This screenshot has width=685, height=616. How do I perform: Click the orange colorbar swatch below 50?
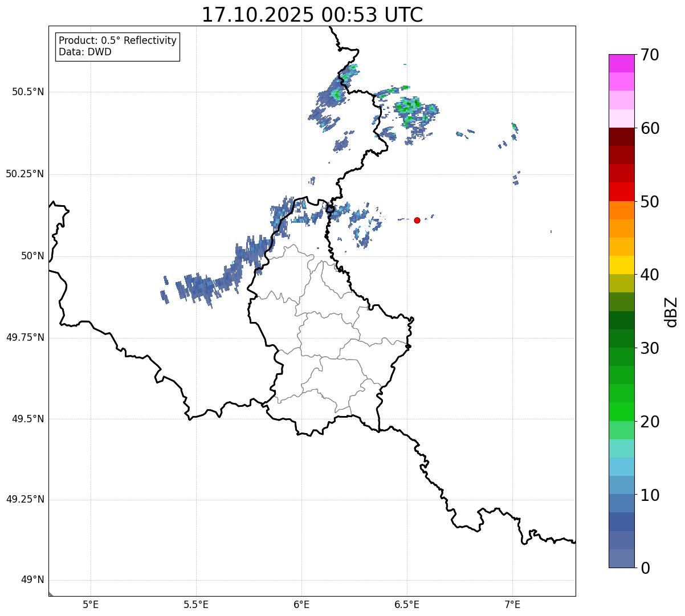(x=621, y=210)
